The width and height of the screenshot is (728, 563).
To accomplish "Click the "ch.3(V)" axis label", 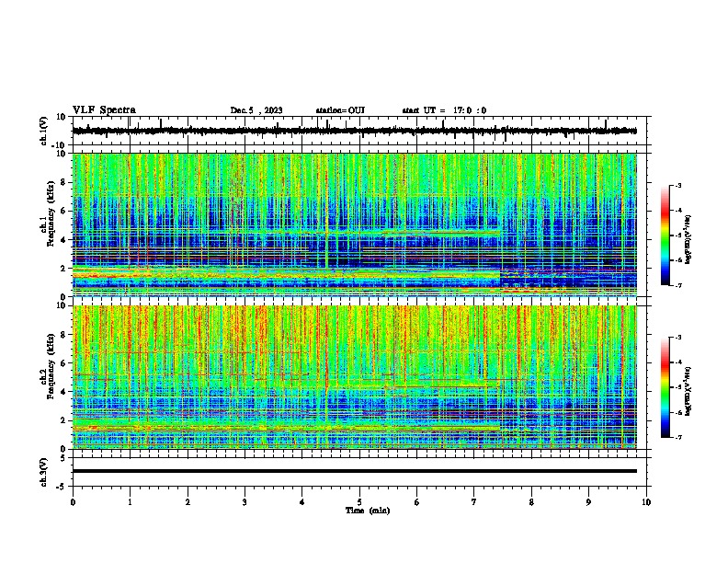I will tap(44, 473).
